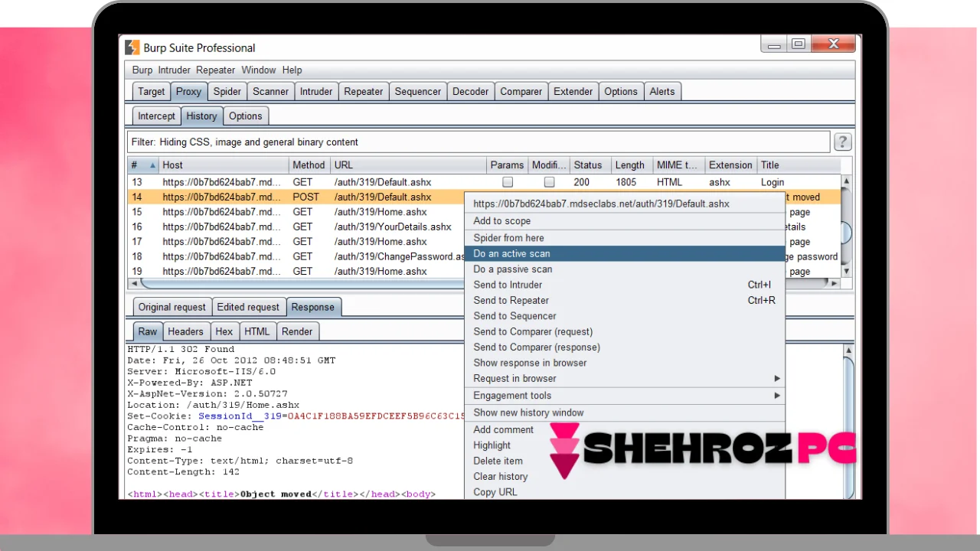
Task: Sort by the # column header arrow
Action: [152, 165]
